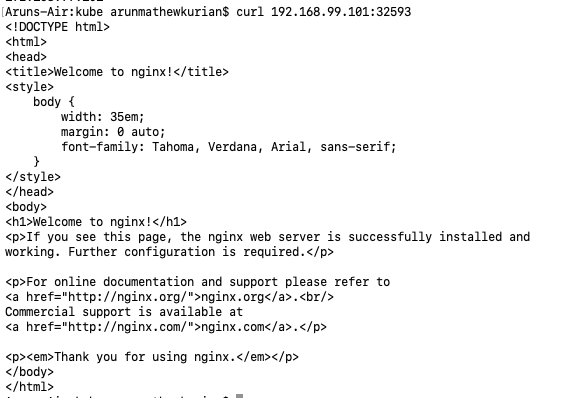Click the curl command IP address 192.168.99.101:32593
Viewport: 584px width, 398px height.
coord(341,12)
